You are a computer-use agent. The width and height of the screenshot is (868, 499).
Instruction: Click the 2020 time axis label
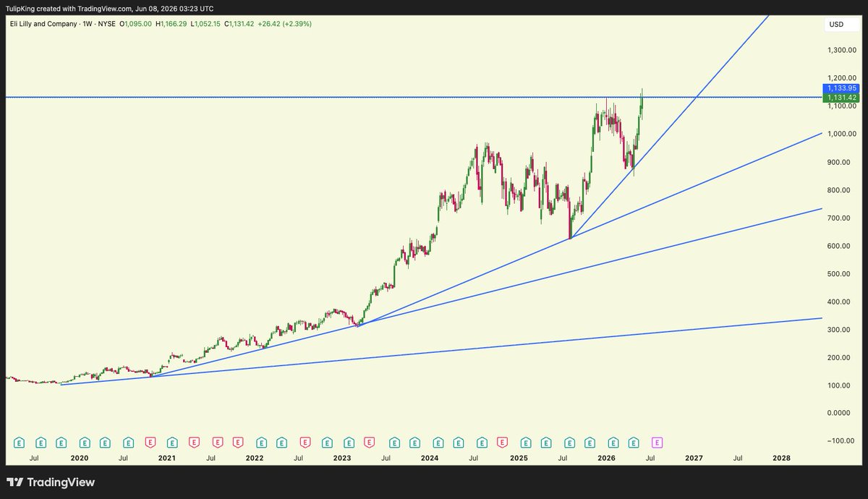pos(80,458)
